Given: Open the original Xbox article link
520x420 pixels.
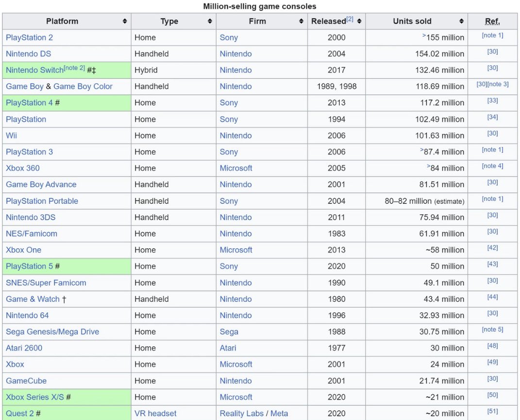Looking at the screenshot, I should click(x=15, y=364).
